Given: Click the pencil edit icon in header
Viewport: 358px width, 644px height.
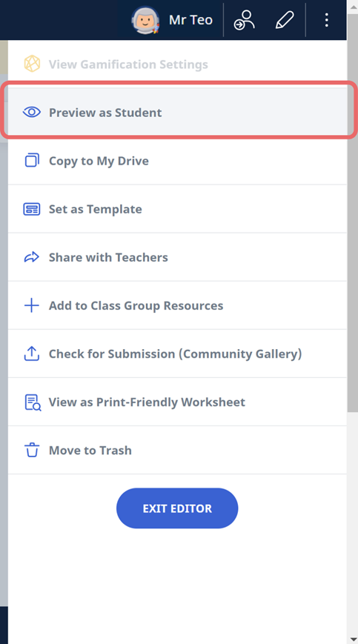Looking at the screenshot, I should (x=285, y=20).
